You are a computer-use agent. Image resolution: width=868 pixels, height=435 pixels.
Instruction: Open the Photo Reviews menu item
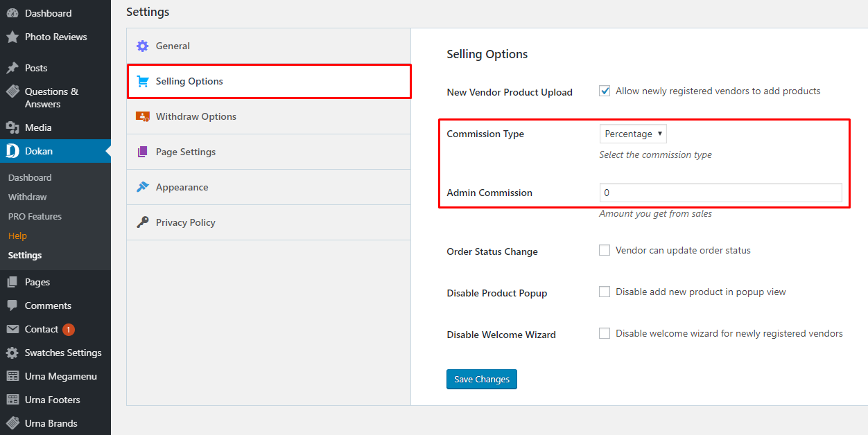(x=55, y=37)
